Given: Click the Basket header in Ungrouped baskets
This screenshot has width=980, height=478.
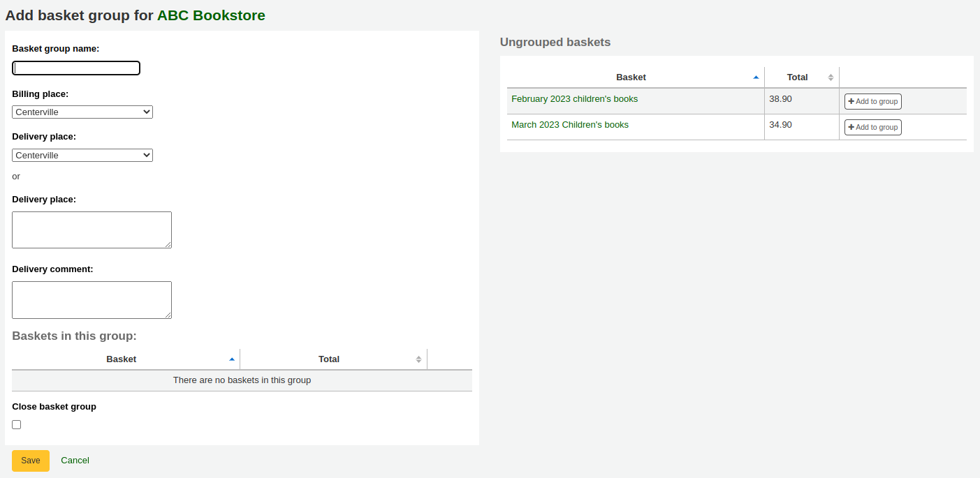Looking at the screenshot, I should (x=631, y=77).
